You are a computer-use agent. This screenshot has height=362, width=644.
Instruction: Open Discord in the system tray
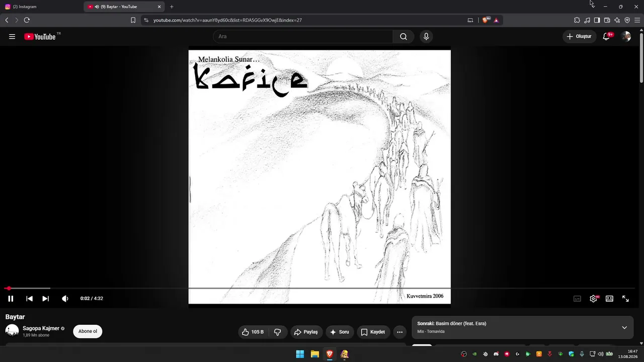pyautogui.click(x=496, y=354)
